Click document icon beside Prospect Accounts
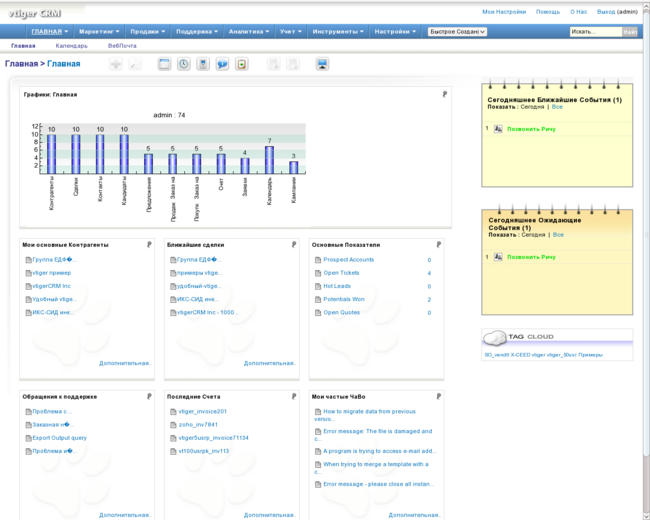The width and height of the screenshot is (650, 520). (x=318, y=260)
